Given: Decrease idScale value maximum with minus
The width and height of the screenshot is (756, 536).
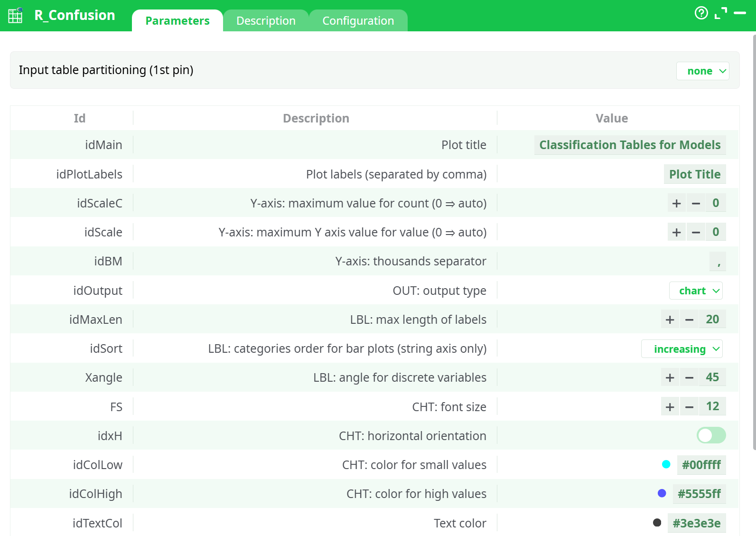Looking at the screenshot, I should pos(696,233).
